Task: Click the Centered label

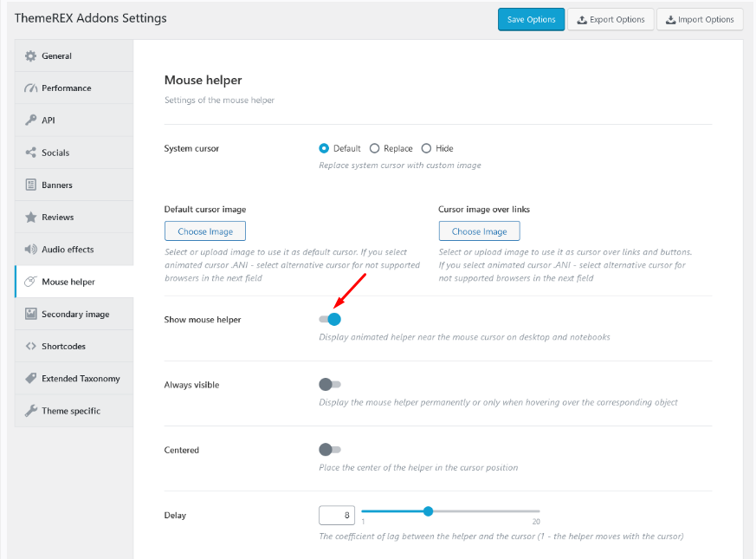Action: [181, 450]
